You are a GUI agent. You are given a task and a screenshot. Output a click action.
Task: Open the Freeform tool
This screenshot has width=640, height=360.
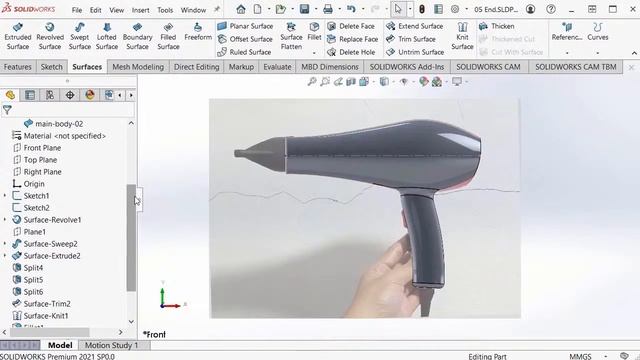[x=198, y=32]
